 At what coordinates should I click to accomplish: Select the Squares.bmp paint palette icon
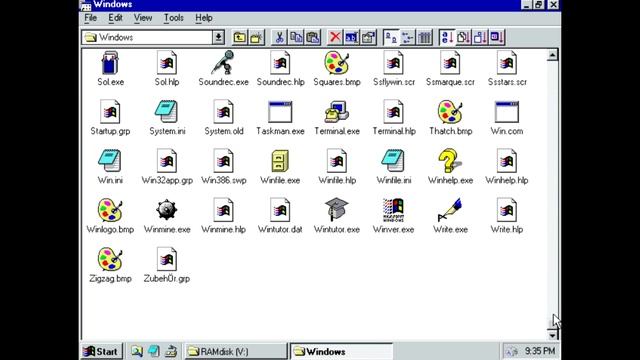click(x=337, y=62)
